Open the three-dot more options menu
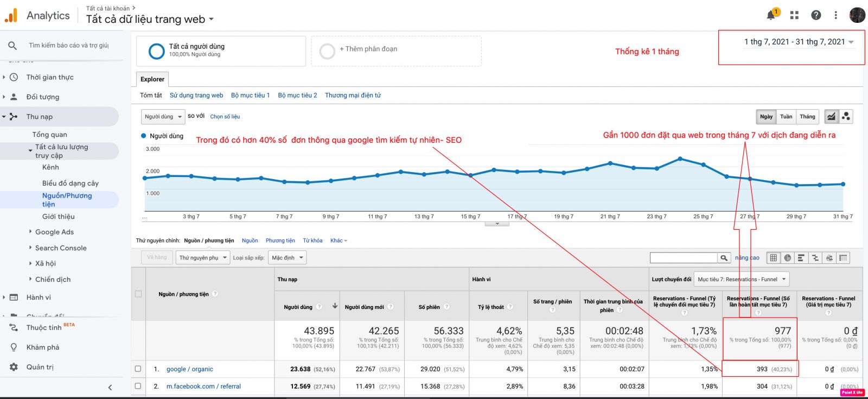868x399 pixels. click(835, 15)
